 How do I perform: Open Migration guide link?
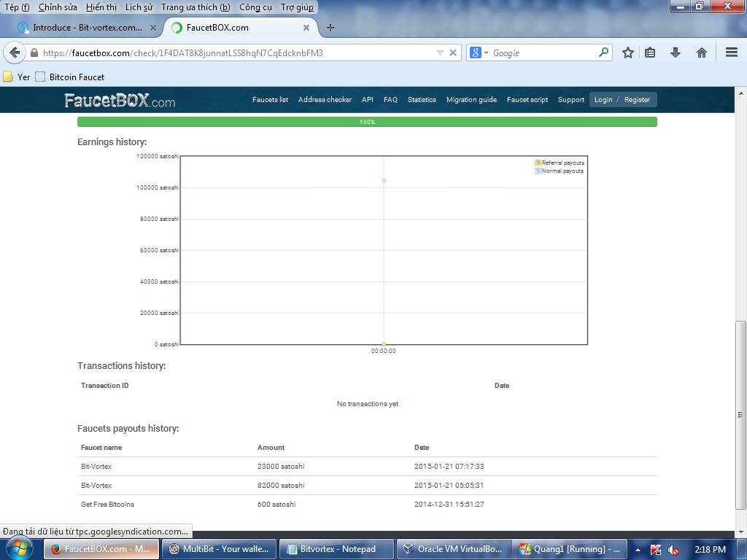click(x=472, y=99)
